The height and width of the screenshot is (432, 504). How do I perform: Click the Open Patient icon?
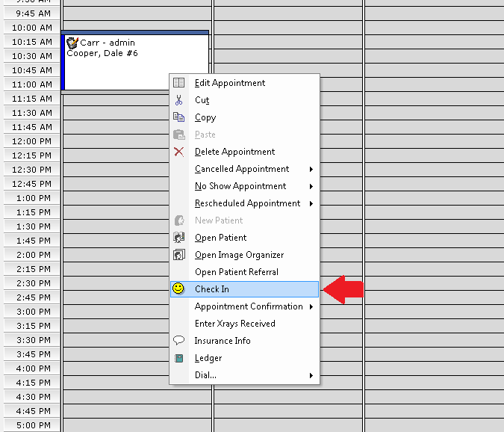point(179,238)
